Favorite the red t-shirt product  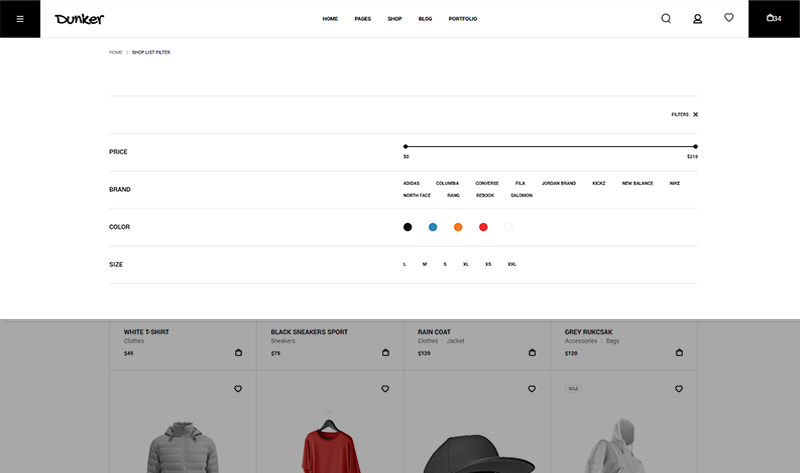pyautogui.click(x=385, y=389)
